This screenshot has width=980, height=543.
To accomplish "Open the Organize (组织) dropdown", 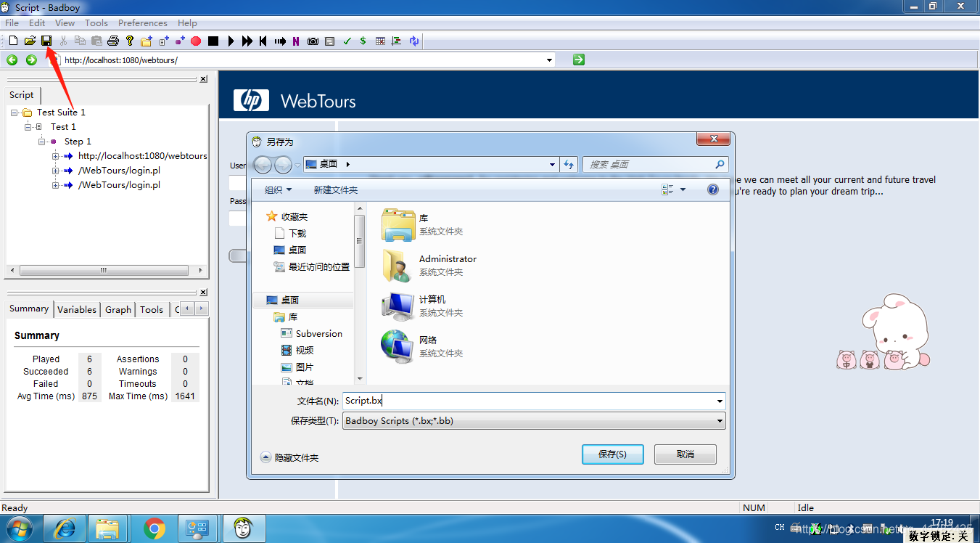I will tap(279, 189).
